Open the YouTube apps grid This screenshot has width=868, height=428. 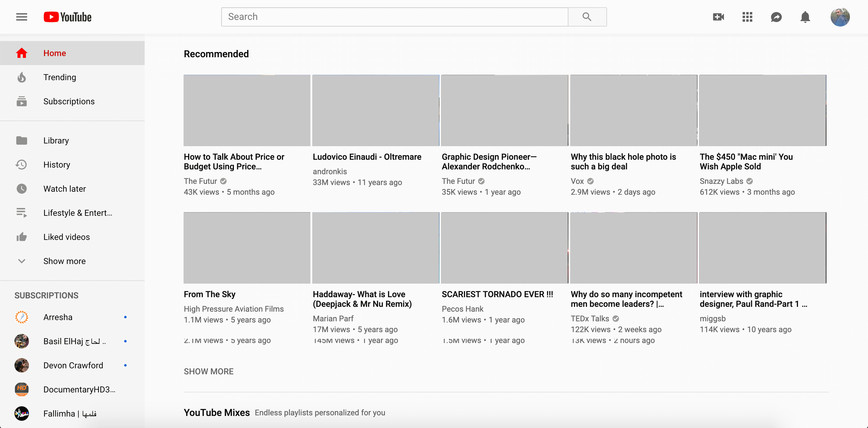click(x=747, y=17)
